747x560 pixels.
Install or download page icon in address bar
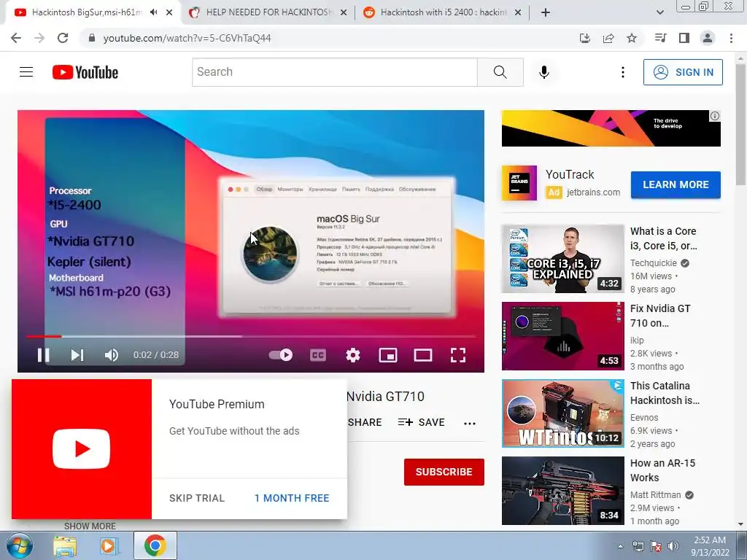point(585,38)
